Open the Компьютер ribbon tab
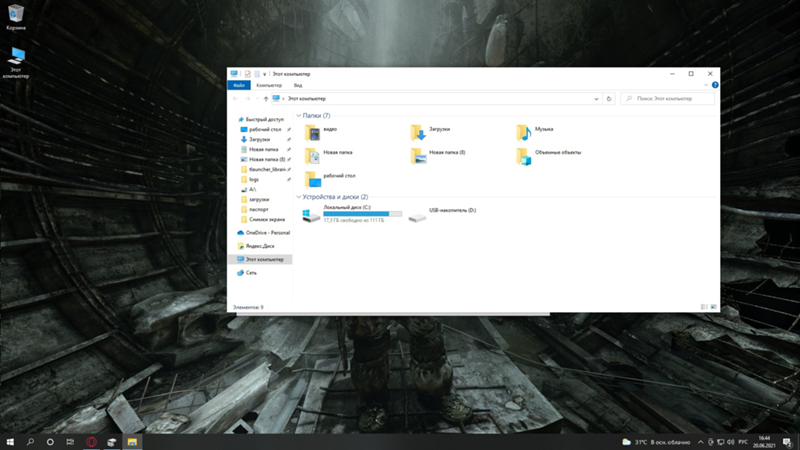This screenshot has height=450, width=800. tap(269, 85)
